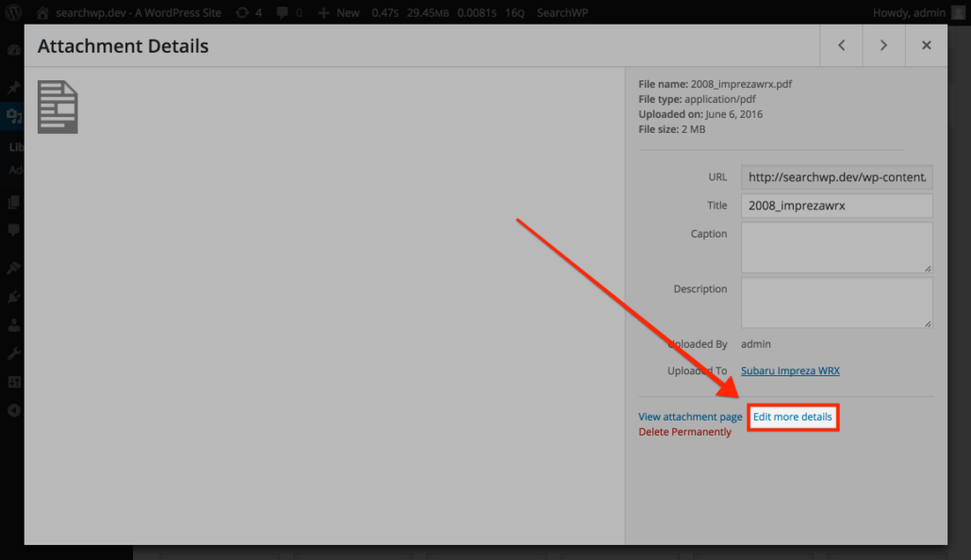The height and width of the screenshot is (560, 971).
Task: Go to next attachment with right chevron
Action: click(x=883, y=45)
